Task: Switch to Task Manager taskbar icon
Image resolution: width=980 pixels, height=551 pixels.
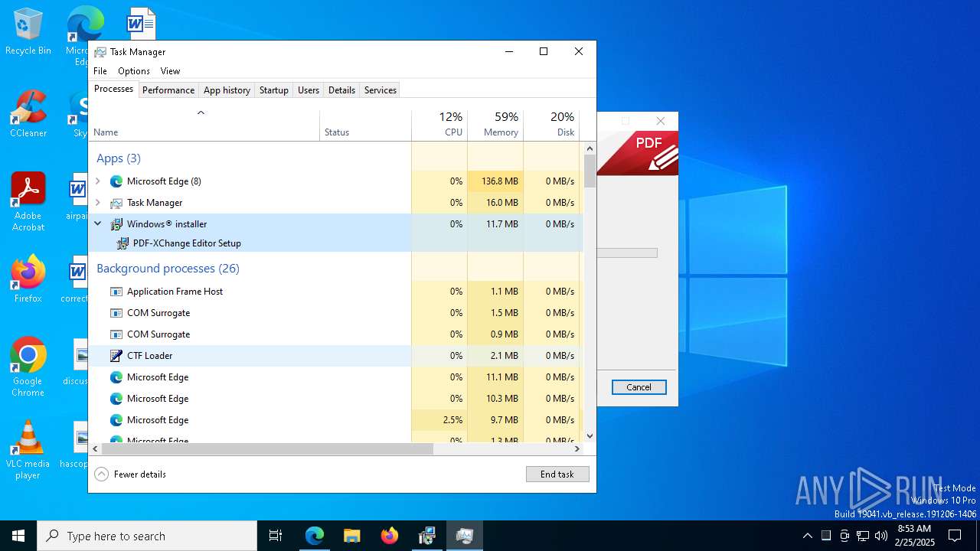Action: click(465, 536)
